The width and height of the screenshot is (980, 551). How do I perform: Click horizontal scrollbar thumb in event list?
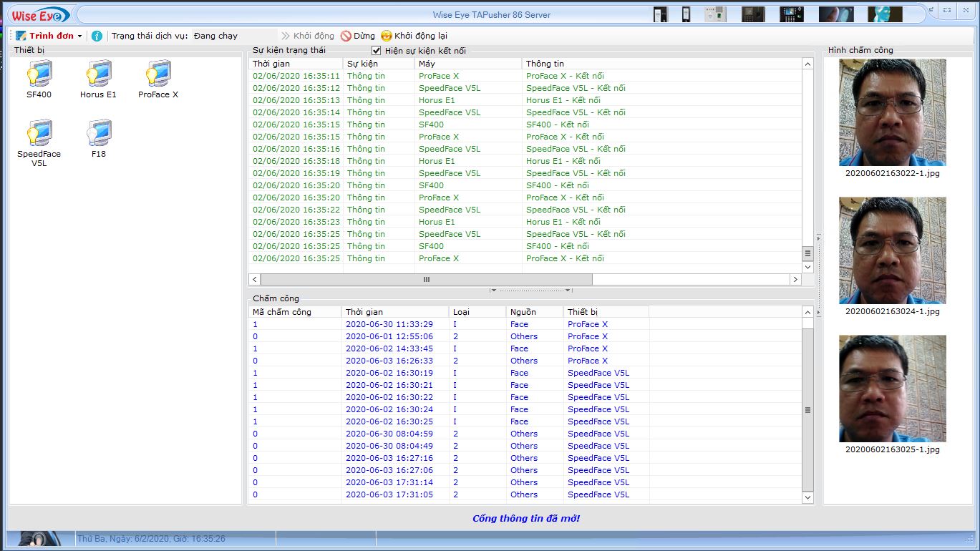[427, 279]
